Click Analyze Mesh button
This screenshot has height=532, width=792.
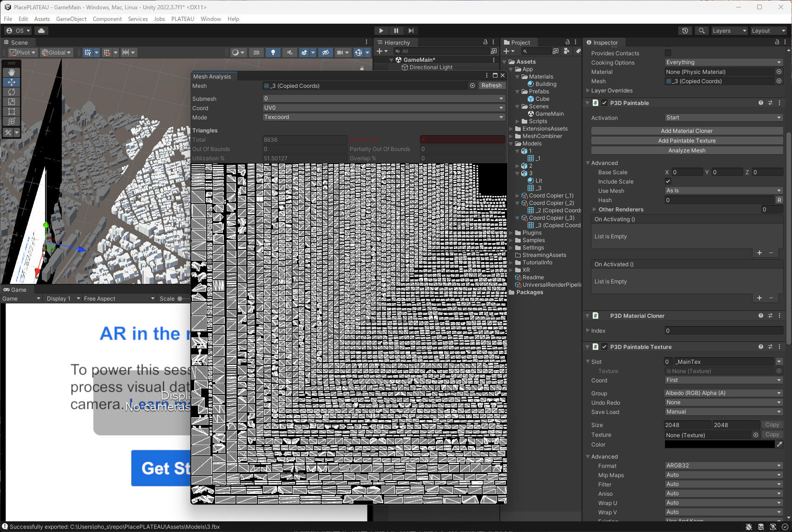(x=687, y=151)
